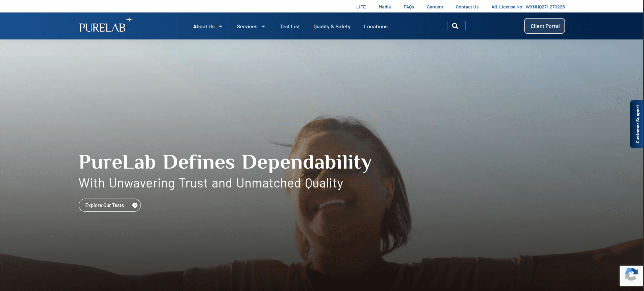Open the Customer Support side tab
This screenshot has height=291, width=644.
pyautogui.click(x=637, y=124)
